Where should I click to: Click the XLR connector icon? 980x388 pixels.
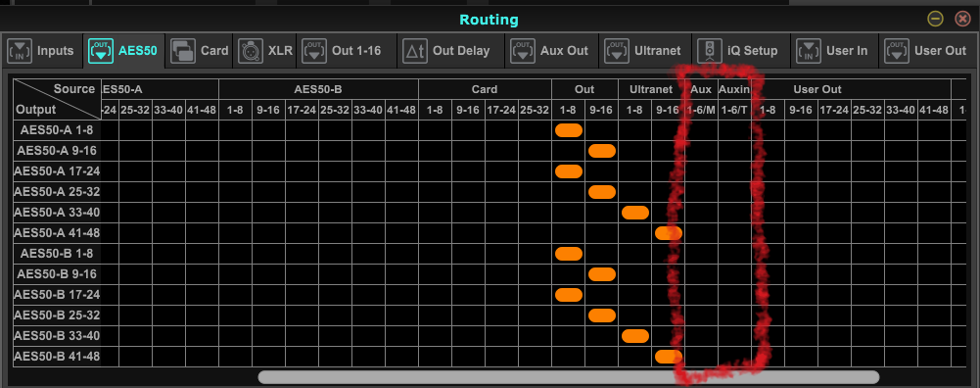(251, 51)
